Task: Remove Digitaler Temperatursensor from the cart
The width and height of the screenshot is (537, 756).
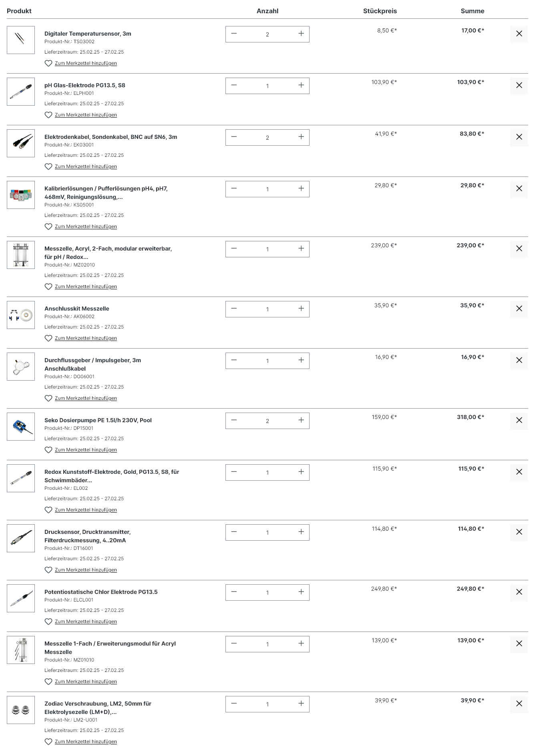Action: point(519,34)
